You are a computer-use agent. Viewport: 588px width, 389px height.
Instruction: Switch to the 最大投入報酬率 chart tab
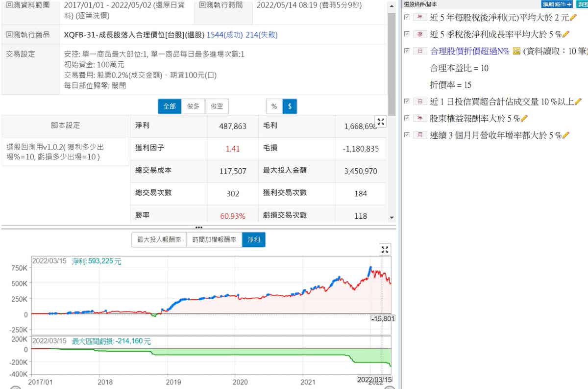tap(159, 240)
